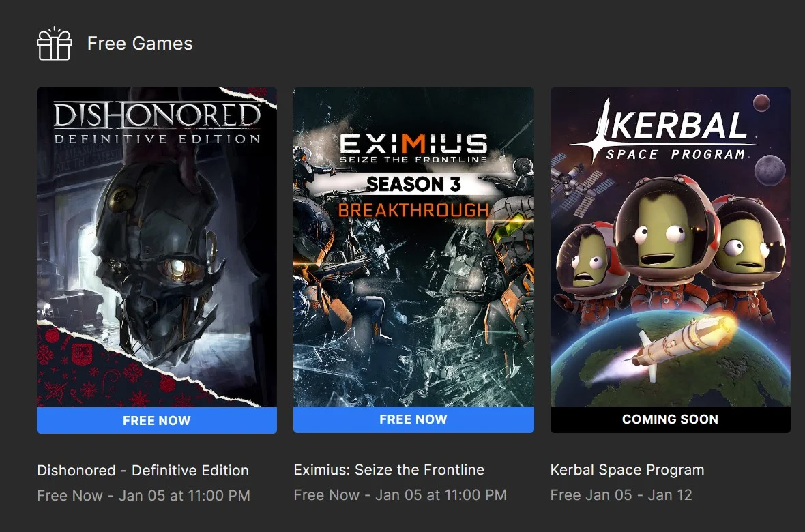805x532 pixels.
Task: Open Eximius Seize the Frontline cover art
Action: (413, 247)
